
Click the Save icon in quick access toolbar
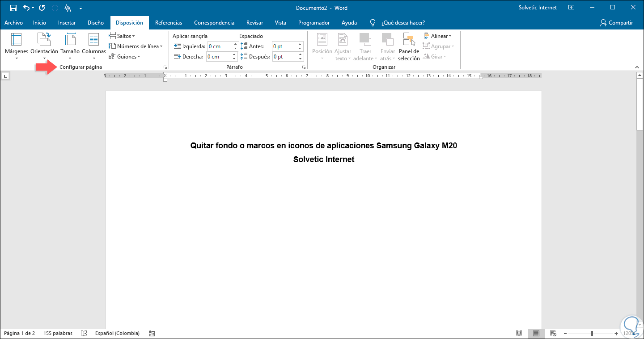(x=13, y=8)
